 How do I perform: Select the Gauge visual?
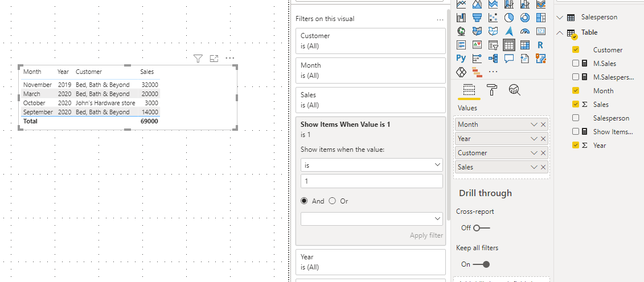525,31
